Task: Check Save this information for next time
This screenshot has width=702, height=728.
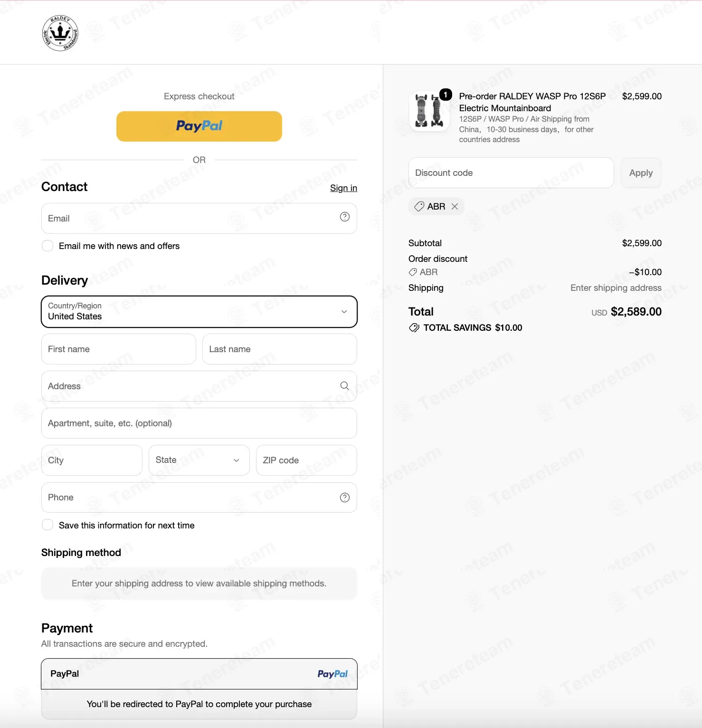Action: click(x=47, y=525)
